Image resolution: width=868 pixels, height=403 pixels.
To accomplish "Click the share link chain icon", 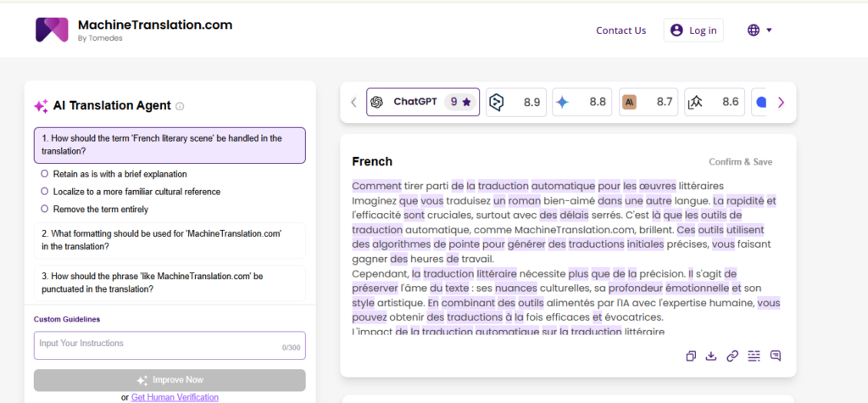I will coord(732,356).
